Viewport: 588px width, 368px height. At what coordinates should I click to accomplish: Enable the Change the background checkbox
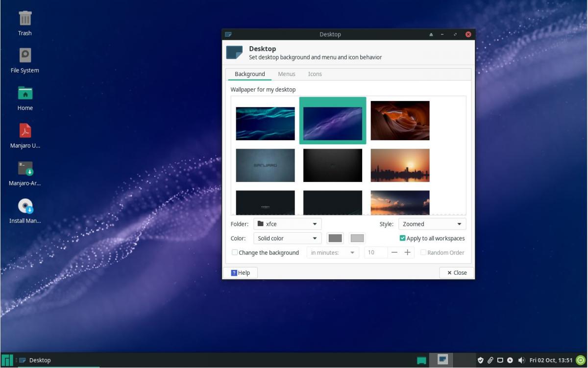click(x=235, y=253)
